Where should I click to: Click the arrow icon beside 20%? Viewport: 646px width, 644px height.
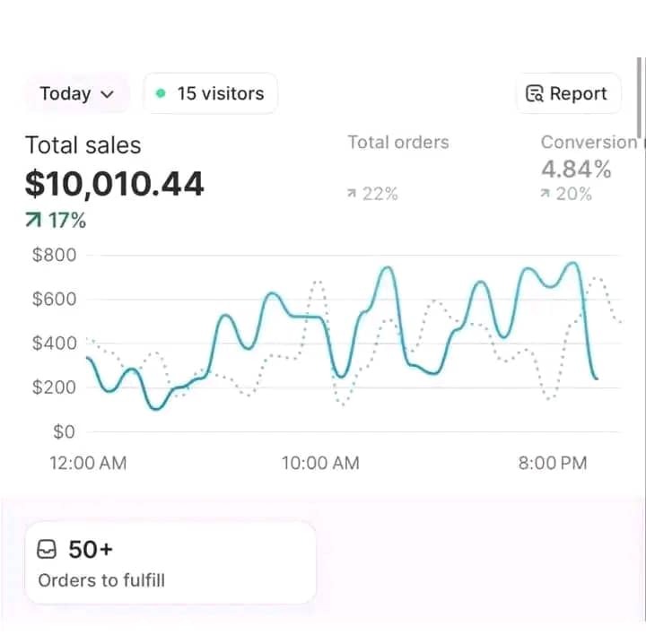(x=546, y=195)
